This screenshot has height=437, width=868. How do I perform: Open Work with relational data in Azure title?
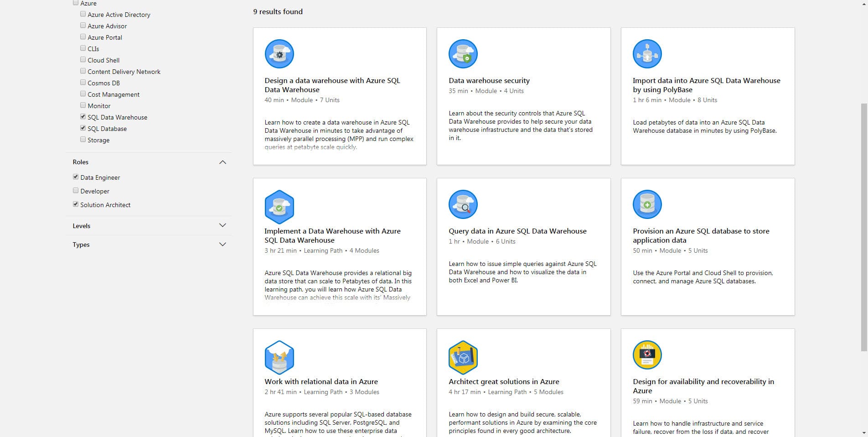click(x=321, y=381)
